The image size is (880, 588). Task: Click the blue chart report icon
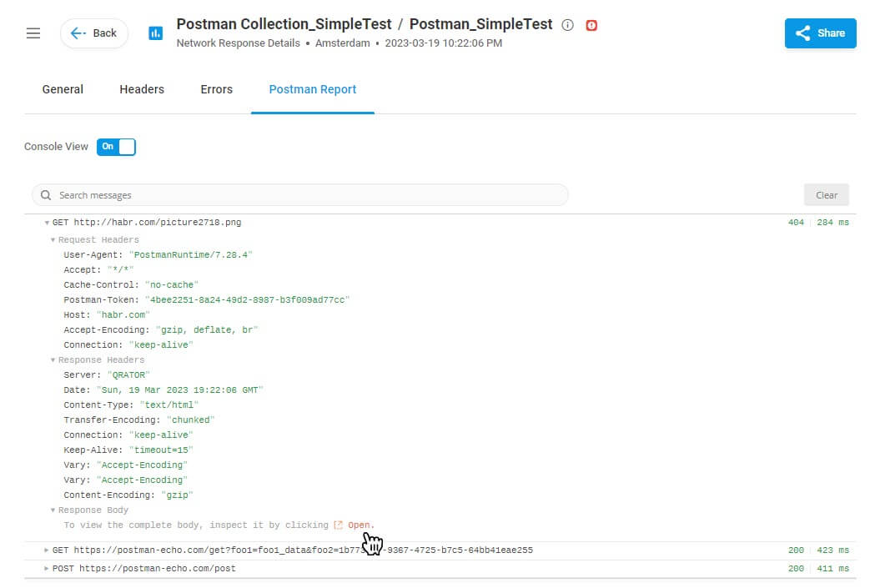click(155, 33)
